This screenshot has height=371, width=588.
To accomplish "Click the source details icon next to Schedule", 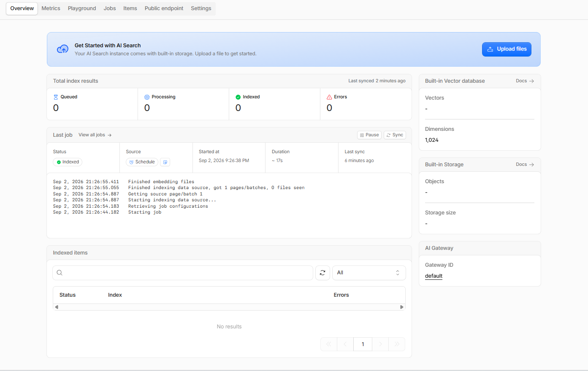I will point(165,162).
